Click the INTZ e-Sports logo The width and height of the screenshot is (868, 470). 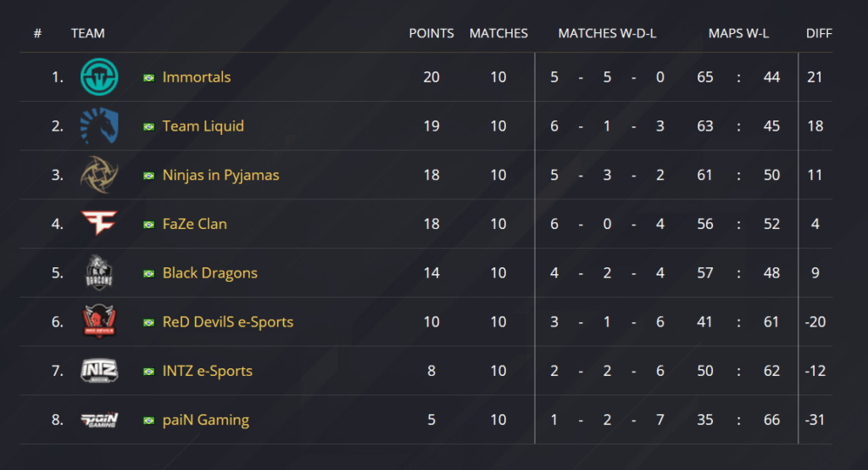coord(99,371)
